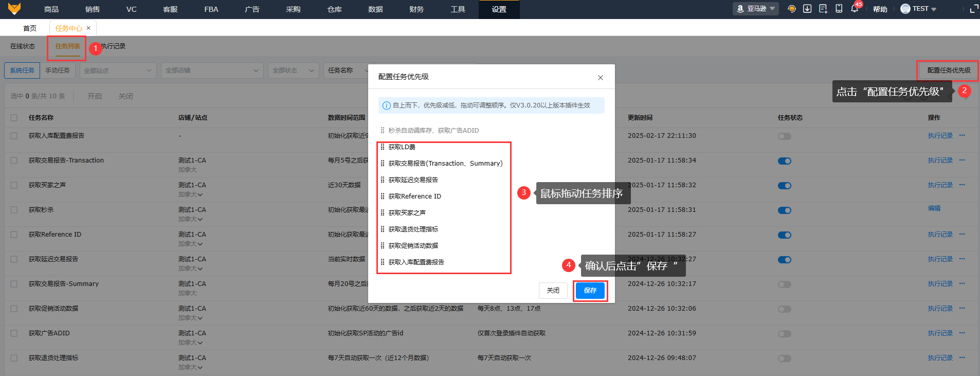Image resolution: width=980 pixels, height=376 pixels.
Task: Open the download center icon
Action: (x=807, y=9)
